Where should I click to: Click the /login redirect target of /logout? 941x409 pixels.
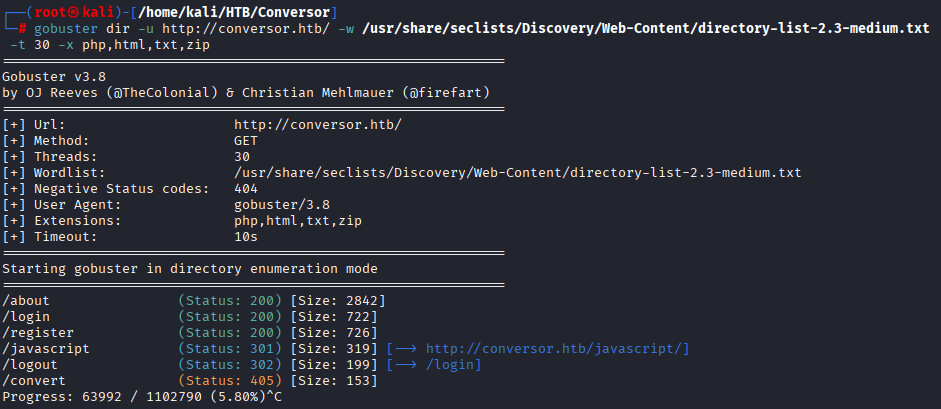452,365
